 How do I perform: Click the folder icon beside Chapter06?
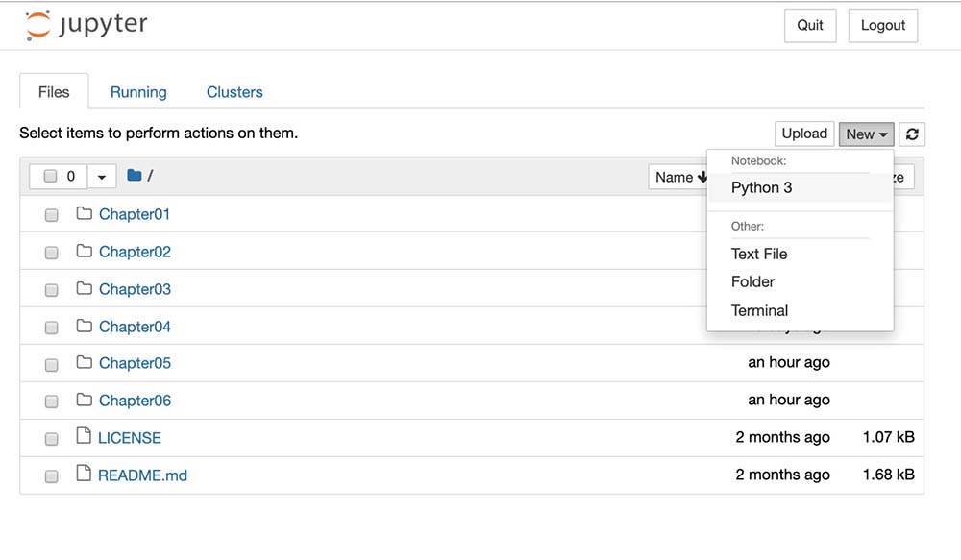pos(84,401)
